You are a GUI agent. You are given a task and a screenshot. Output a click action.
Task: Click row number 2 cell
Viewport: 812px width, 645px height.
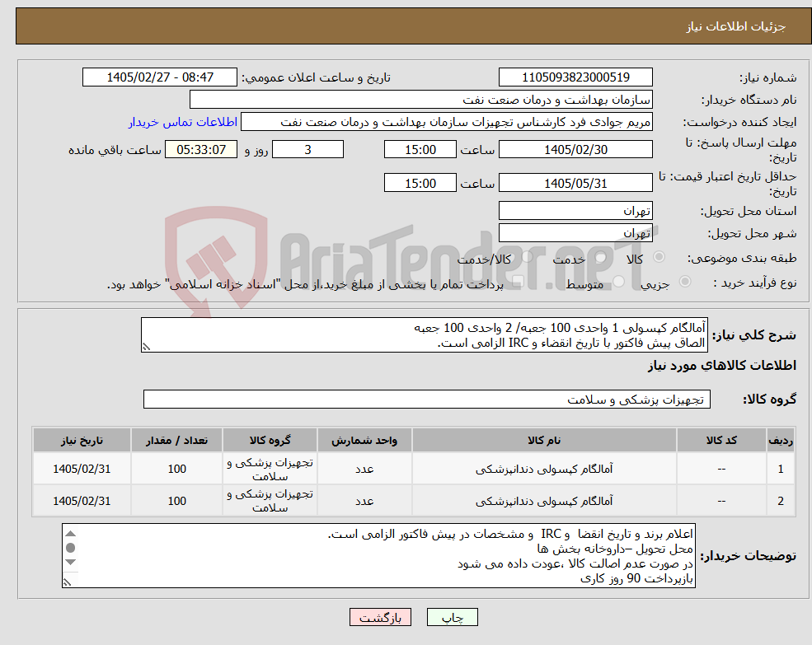(781, 501)
